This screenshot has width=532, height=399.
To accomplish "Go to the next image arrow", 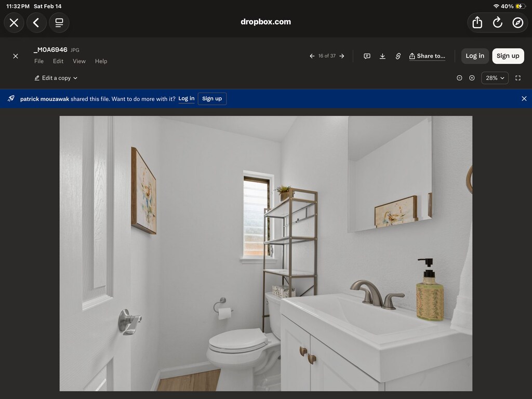I will click(342, 56).
